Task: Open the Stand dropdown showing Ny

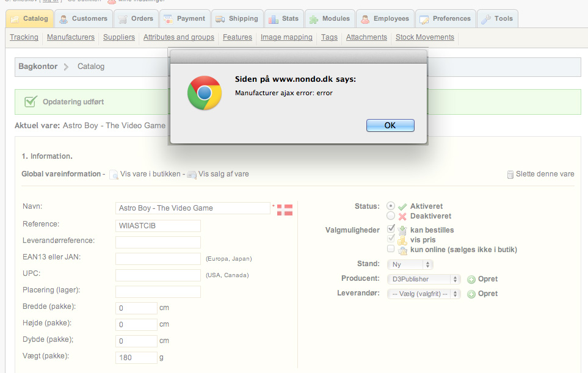Action: [x=410, y=264]
